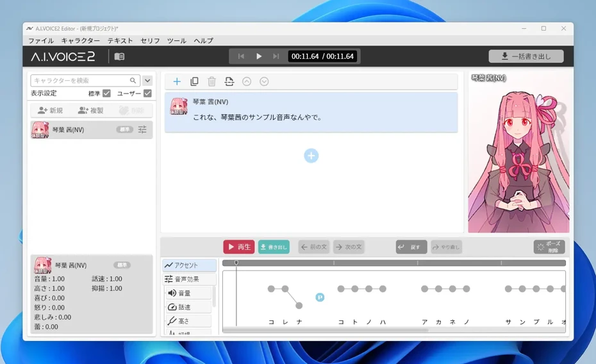Screen dimensions: 596x364
Task: Click the 琴葉 茜 avatar in the dialogue line
Action: 179,106
